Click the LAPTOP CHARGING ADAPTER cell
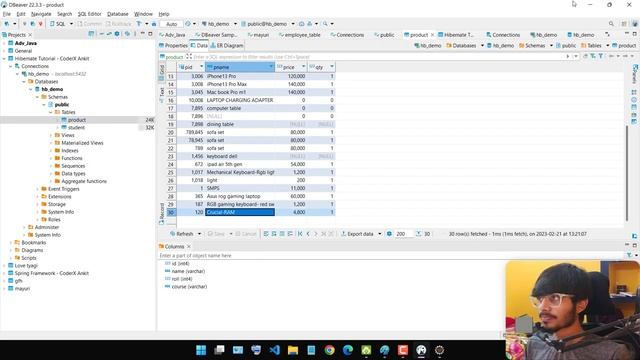The width and height of the screenshot is (640, 360). 240,100
